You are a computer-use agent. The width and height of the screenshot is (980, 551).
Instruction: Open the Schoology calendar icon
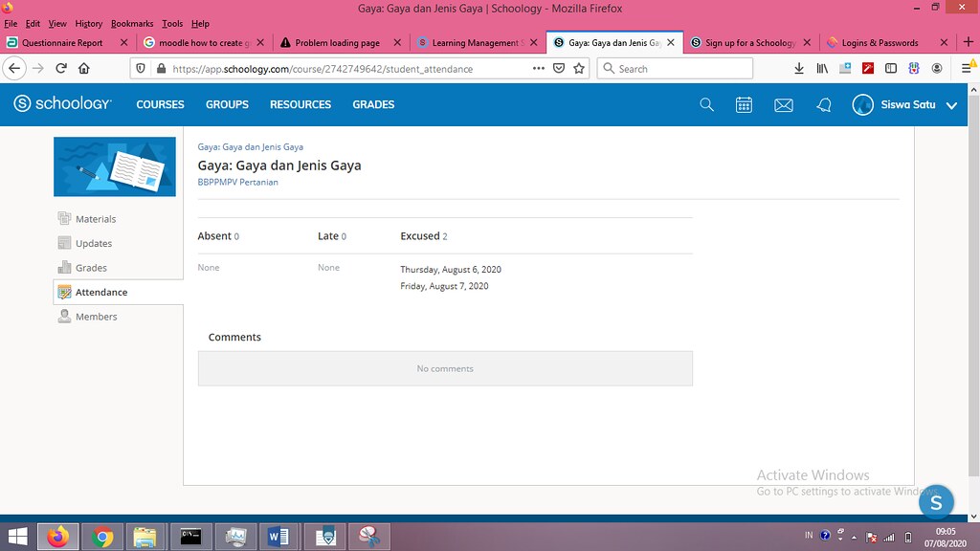click(x=744, y=105)
